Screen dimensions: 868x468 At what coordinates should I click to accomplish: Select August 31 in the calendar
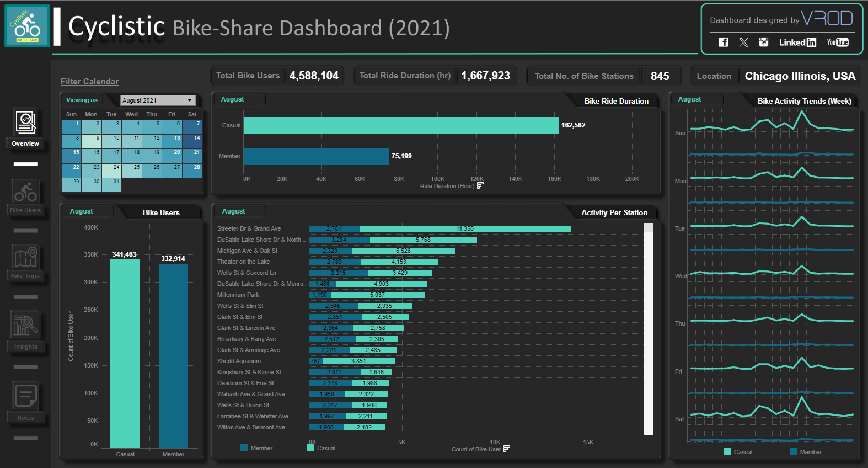(111, 185)
